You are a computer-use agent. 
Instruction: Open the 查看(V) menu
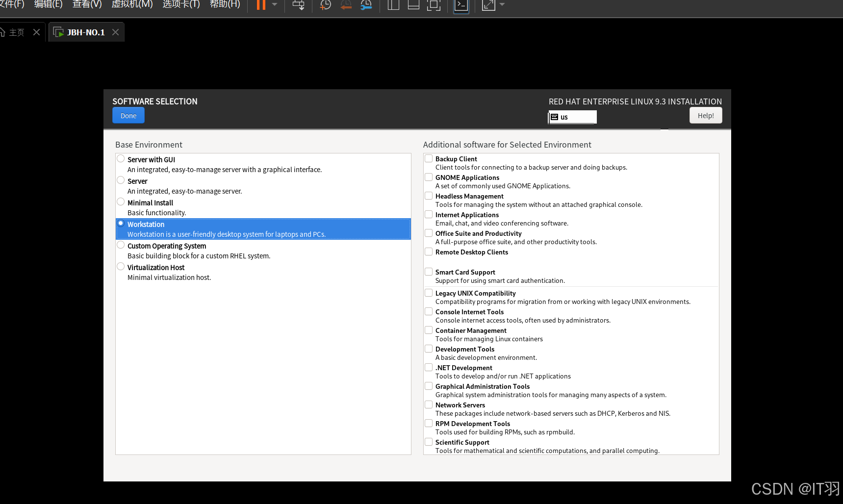87,4
